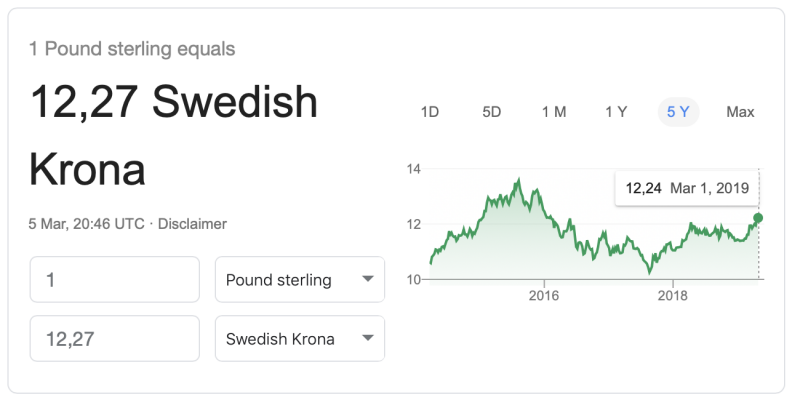Click the 12,24 Mar 1, 2019 tooltip

(687, 188)
